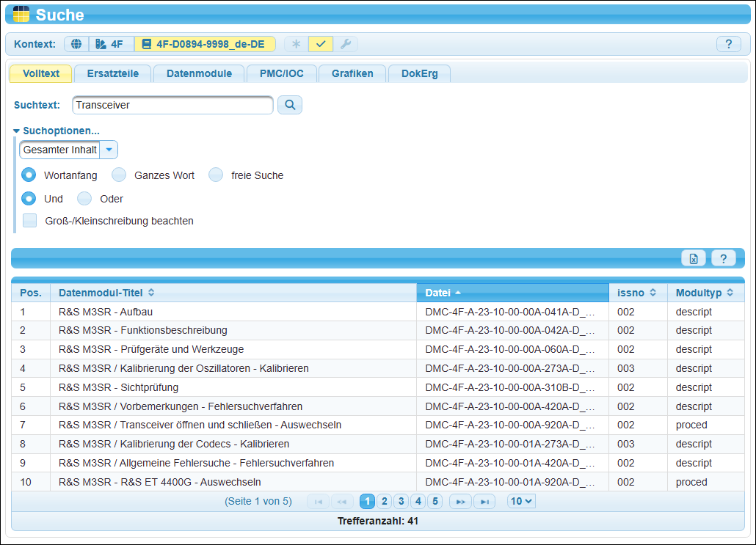Click proced Modultyp in row 7
This screenshot has width=756, height=545.
click(691, 425)
